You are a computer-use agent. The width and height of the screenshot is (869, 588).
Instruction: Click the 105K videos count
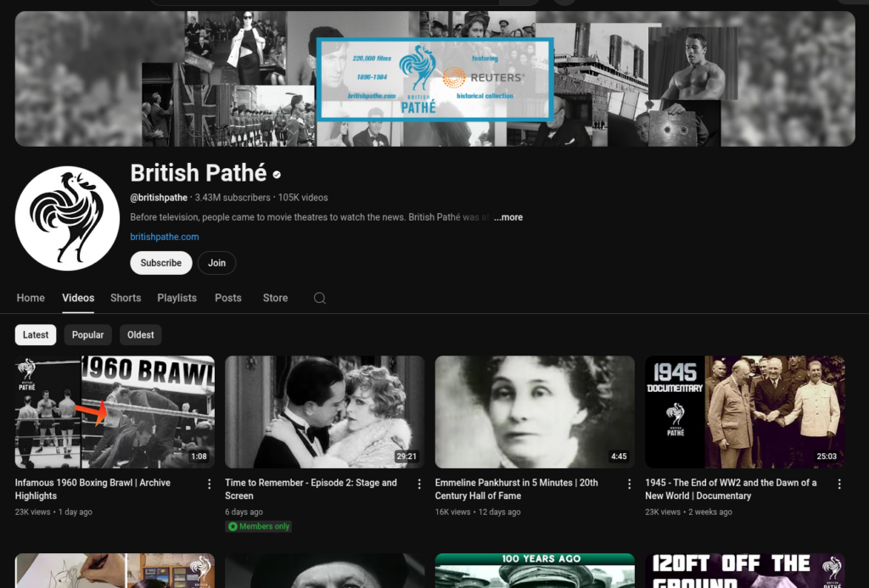[303, 198]
